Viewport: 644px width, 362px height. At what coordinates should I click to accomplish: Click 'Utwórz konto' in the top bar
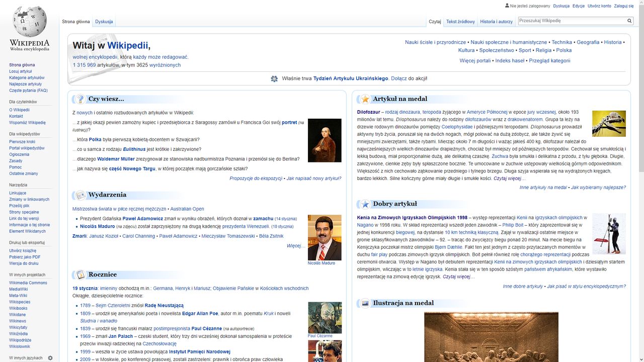pos(599,6)
